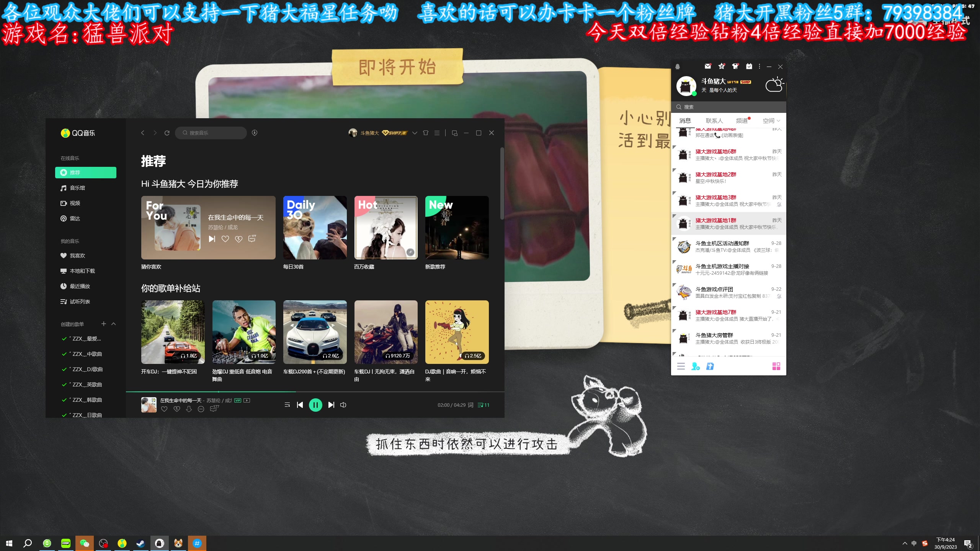
Task: Open comments on the For You card
Action: pyautogui.click(x=252, y=239)
